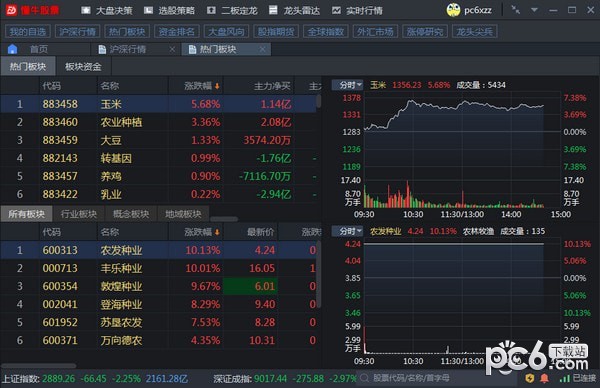Click the 外汇市场 toolbar button
Viewport: 600px width, 388px height.
click(x=375, y=31)
